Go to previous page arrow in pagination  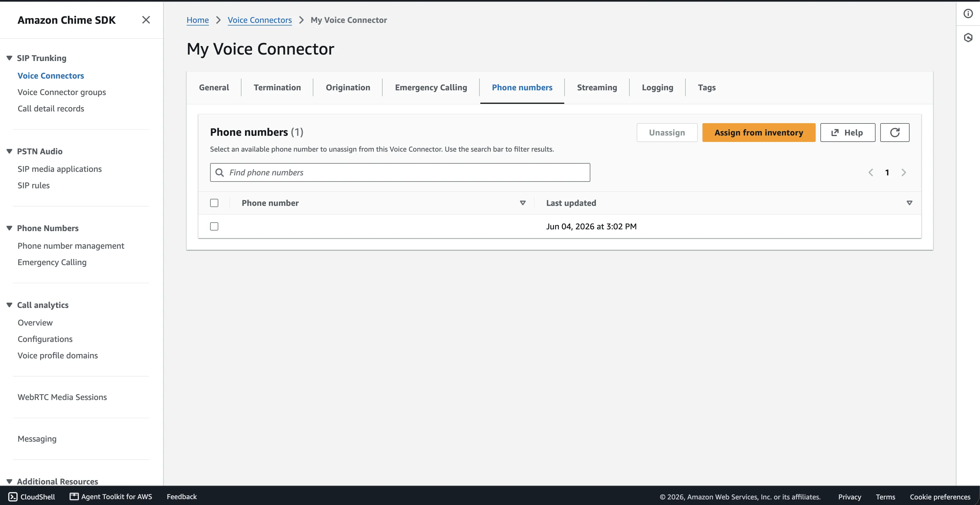click(871, 173)
